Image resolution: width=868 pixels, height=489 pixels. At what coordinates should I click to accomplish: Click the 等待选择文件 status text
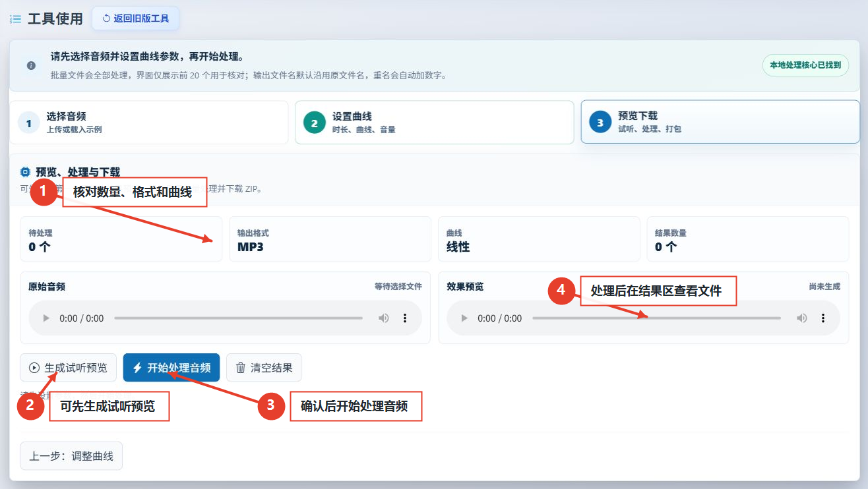398,287
